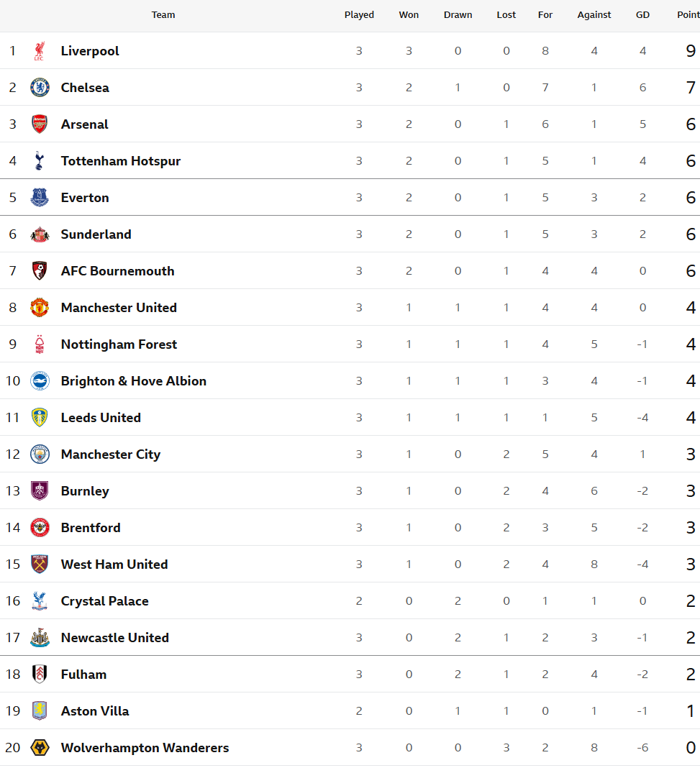Click the Leeds United badge
Viewport: 700px width, 768px height.
point(40,418)
